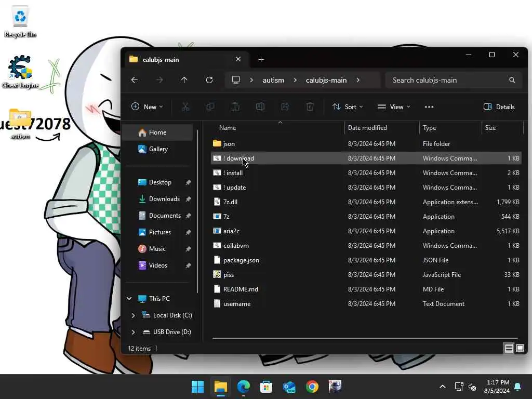Refresh the calubjs-main folder view
This screenshot has width=532, height=399.
pos(209,80)
